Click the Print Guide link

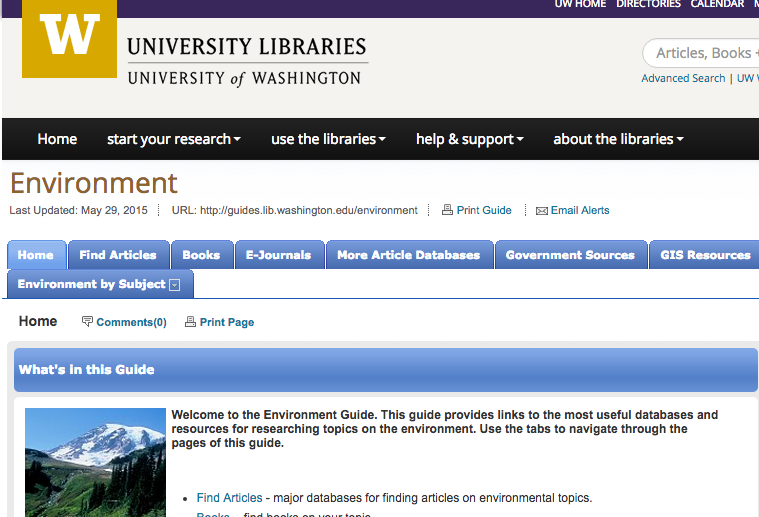(484, 210)
